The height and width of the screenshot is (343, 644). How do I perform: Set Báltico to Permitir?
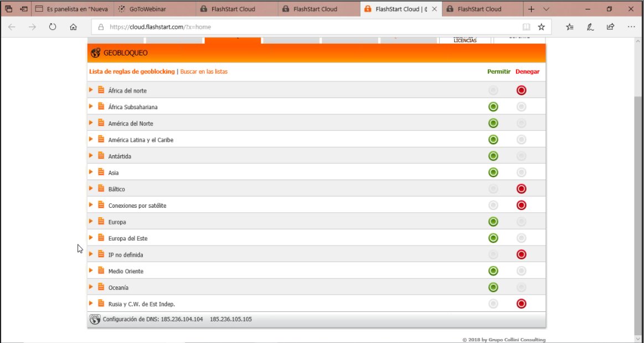pyautogui.click(x=493, y=189)
